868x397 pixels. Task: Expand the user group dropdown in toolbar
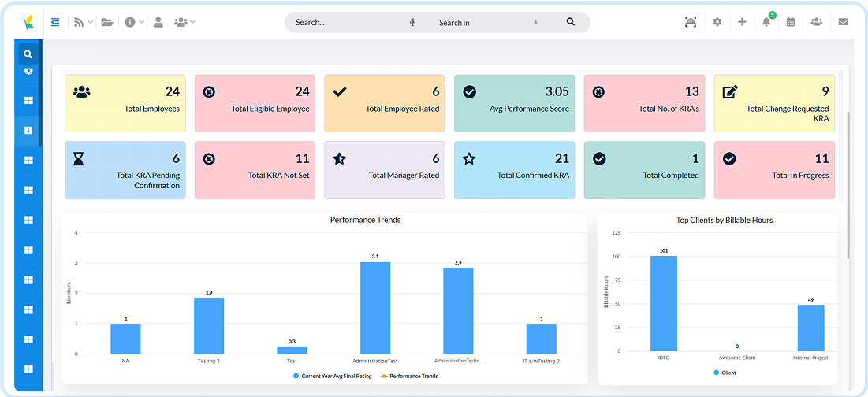click(192, 23)
